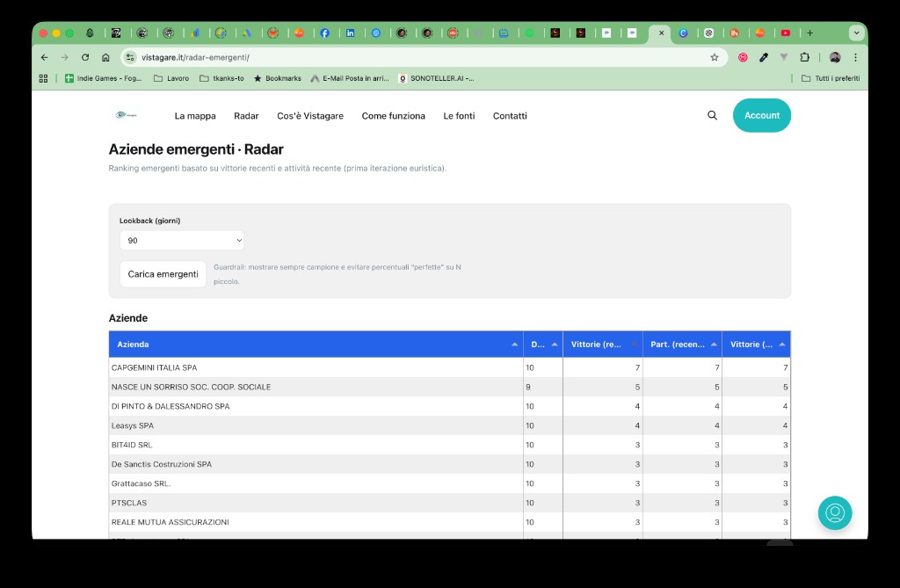Sort by the D... column header
Image resolution: width=900 pixels, height=588 pixels.
543,345
